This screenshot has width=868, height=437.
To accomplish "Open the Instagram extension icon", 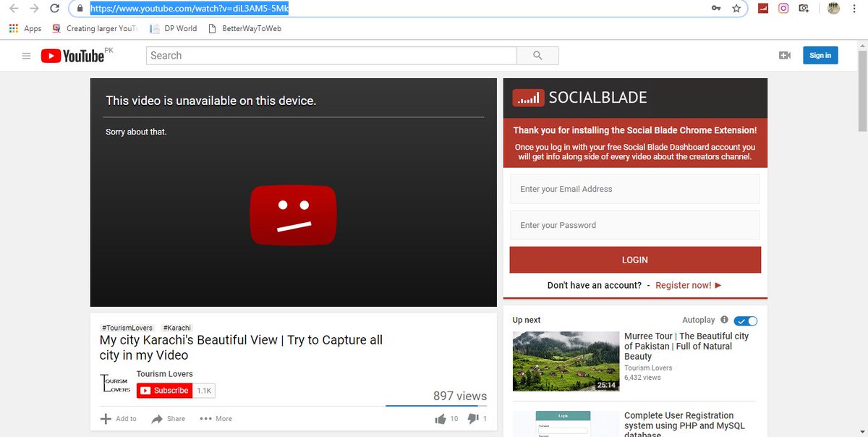I will (x=783, y=9).
